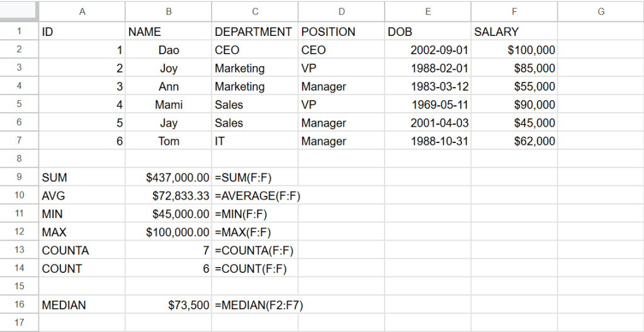
Task: Click the DEPARTMENT header cell
Action: (x=254, y=31)
